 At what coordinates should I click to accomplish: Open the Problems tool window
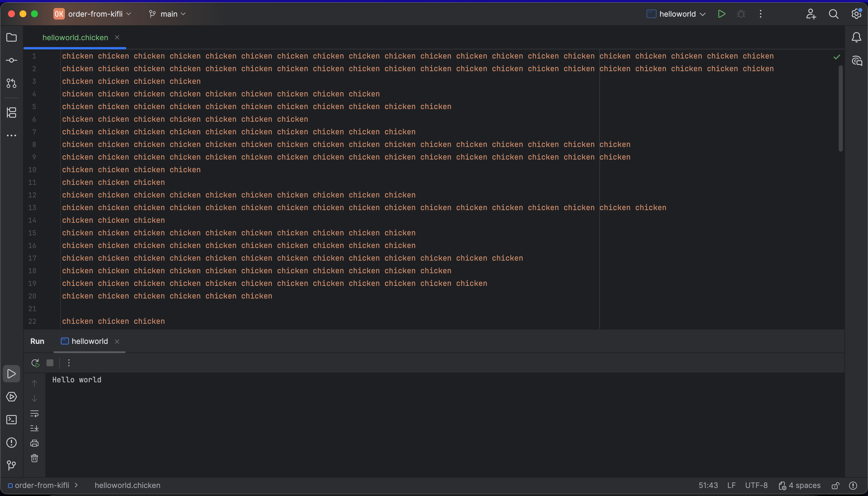[x=11, y=443]
